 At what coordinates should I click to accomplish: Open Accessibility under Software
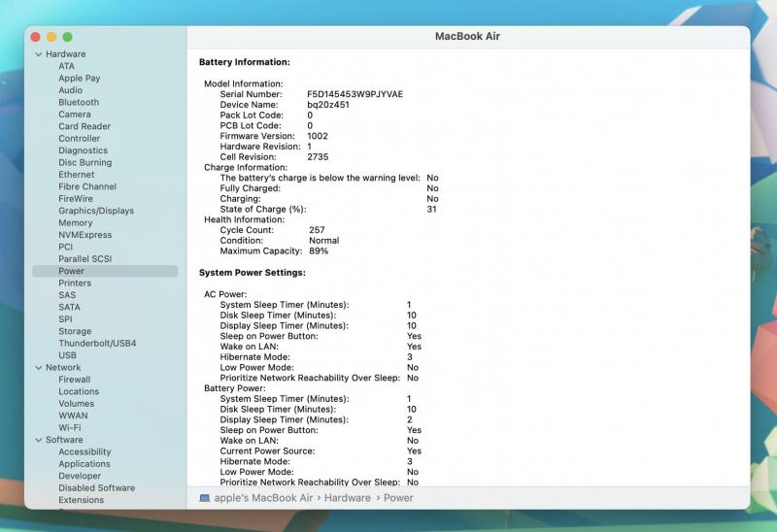84,451
